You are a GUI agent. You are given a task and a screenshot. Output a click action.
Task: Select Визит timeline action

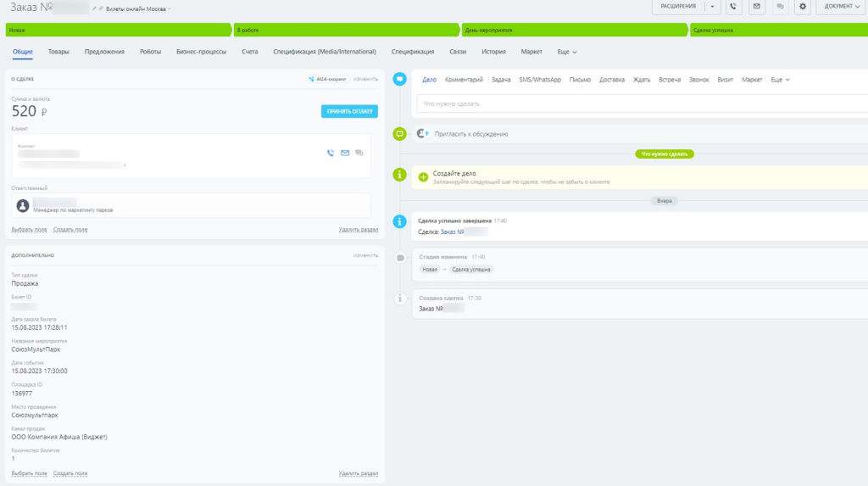(x=726, y=80)
